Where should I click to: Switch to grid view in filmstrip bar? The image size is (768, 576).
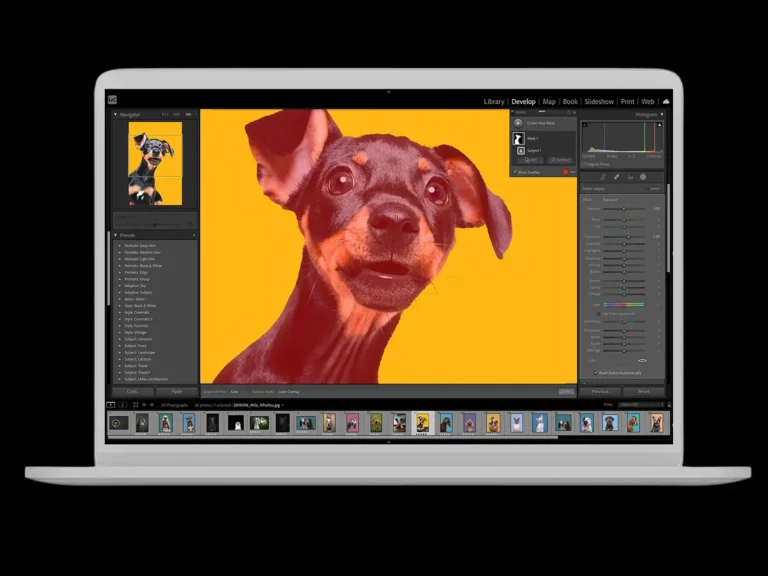pos(136,405)
